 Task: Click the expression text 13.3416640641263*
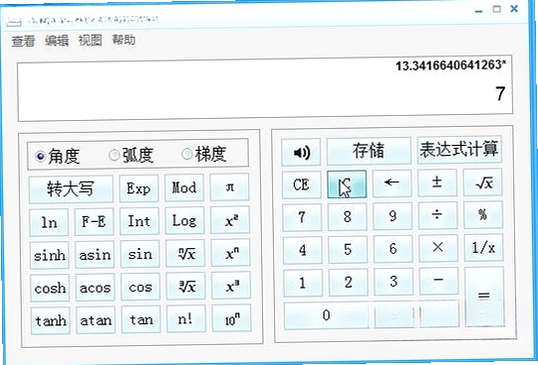click(451, 65)
